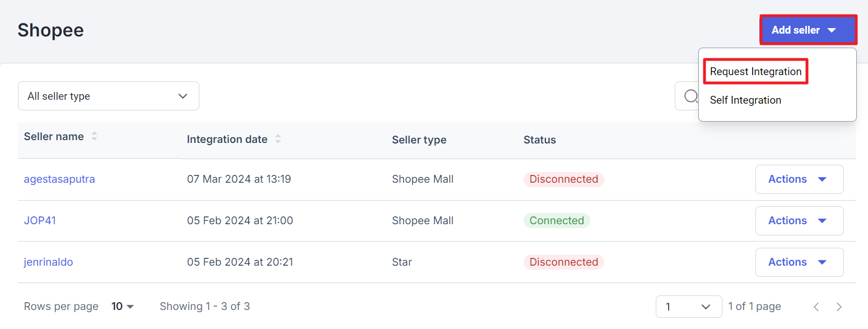This screenshot has height=329, width=868.
Task: Sort by Integration date arrows icon
Action: (278, 139)
